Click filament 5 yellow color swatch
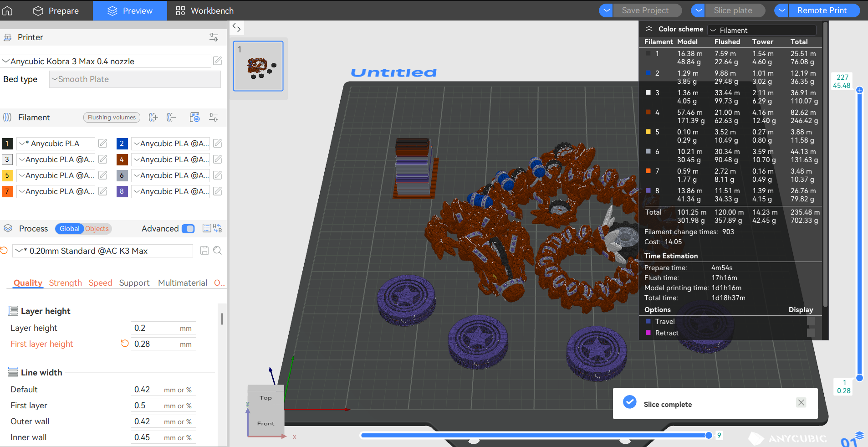The height and width of the screenshot is (447, 868). click(7, 175)
